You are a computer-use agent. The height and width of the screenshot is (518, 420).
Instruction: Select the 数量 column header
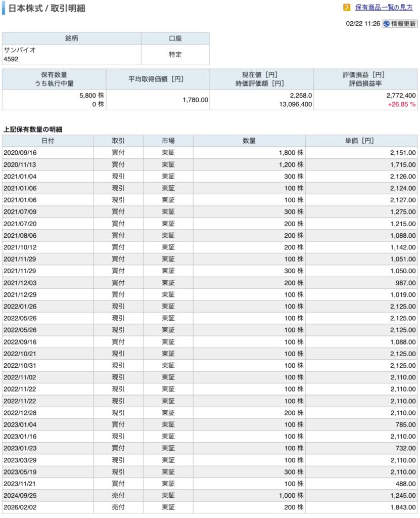(249, 141)
